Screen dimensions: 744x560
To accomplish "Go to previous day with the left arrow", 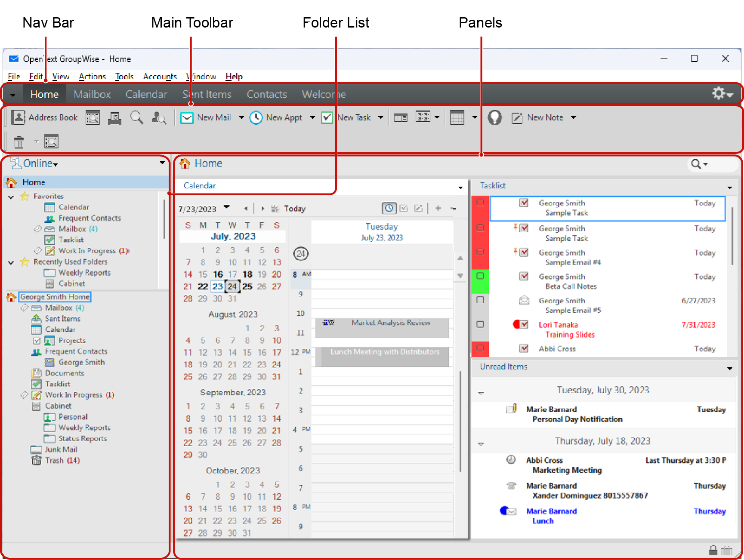I will (x=246, y=209).
